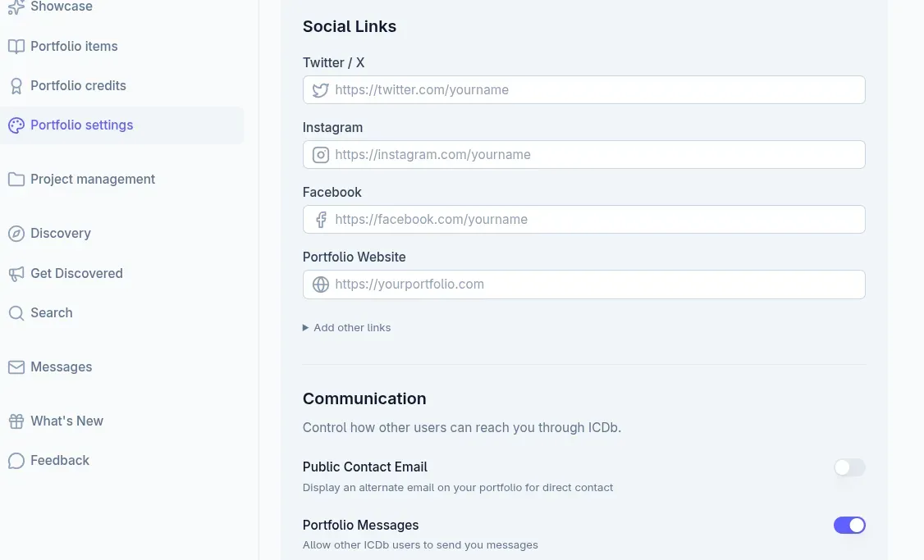Open the What's New page
The width and height of the screenshot is (924, 560).
tap(66, 421)
